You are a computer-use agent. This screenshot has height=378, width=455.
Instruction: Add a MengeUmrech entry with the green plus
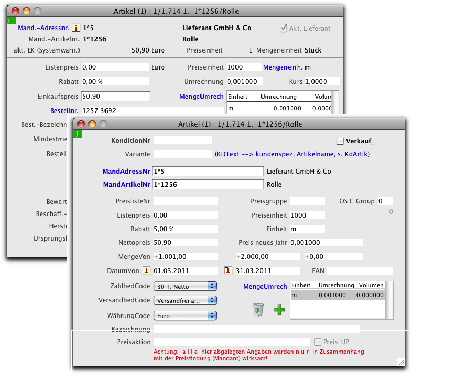coord(279,310)
